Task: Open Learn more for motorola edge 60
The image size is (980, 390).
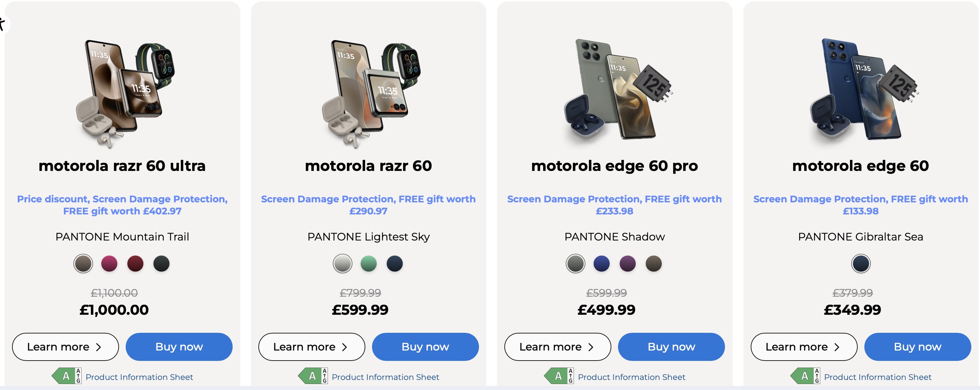Action: click(804, 347)
